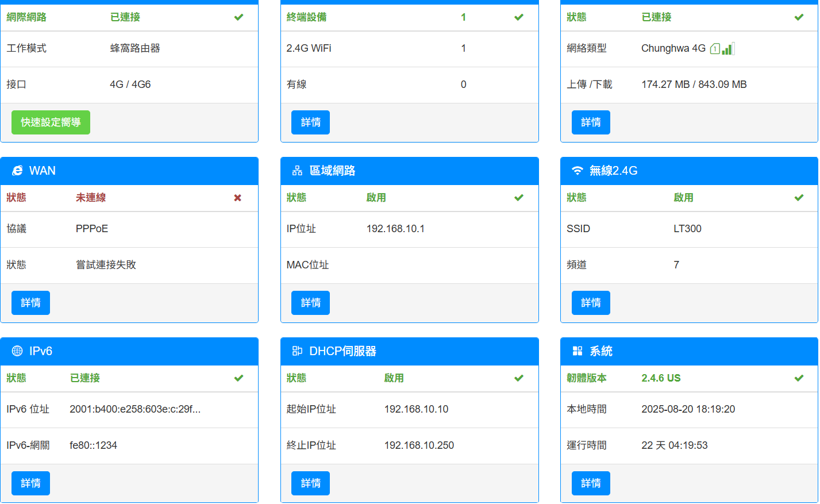Click the green checkmark in IPv6 status
This screenshot has width=820, height=504.
(x=238, y=378)
